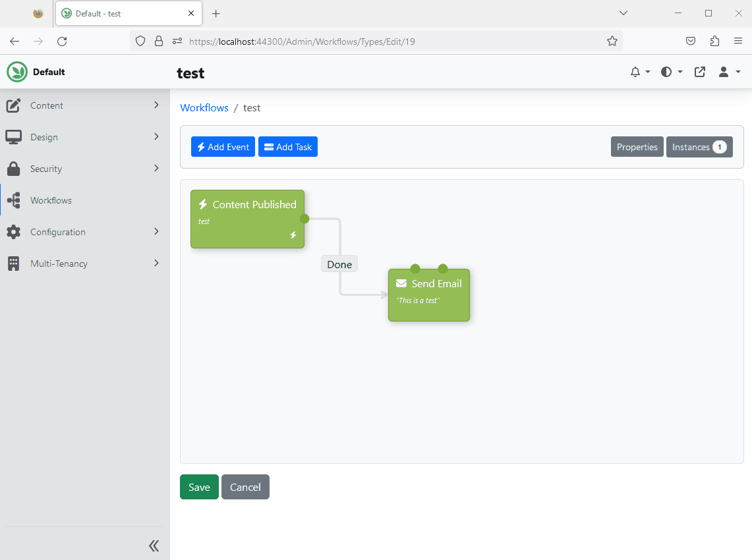This screenshot has height=560, width=752.
Task: Click the left output endpoint on Send Email
Action: coord(415,269)
